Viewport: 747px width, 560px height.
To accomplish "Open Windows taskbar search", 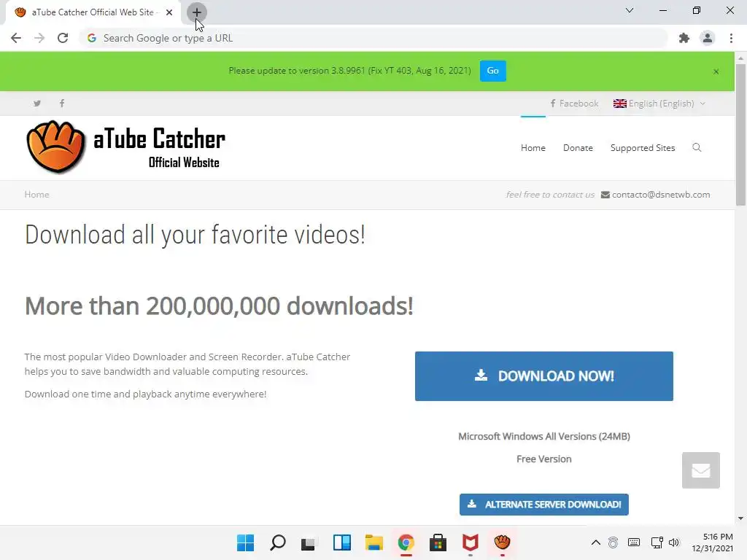I will pyautogui.click(x=278, y=542).
